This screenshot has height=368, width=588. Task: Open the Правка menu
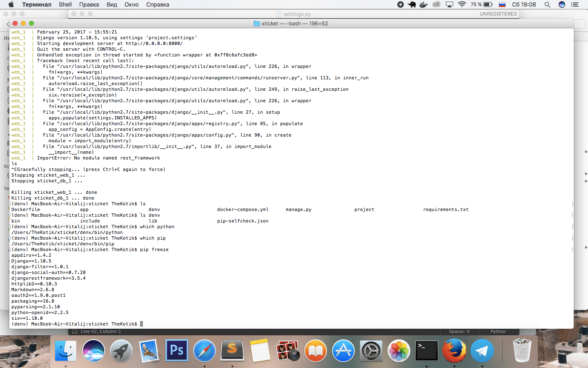pos(89,4)
